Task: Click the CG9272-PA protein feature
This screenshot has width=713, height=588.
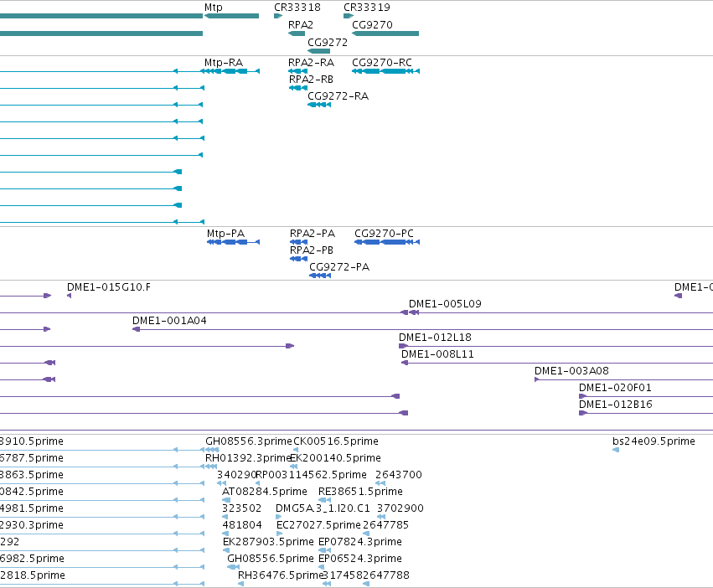Action: click(x=320, y=276)
